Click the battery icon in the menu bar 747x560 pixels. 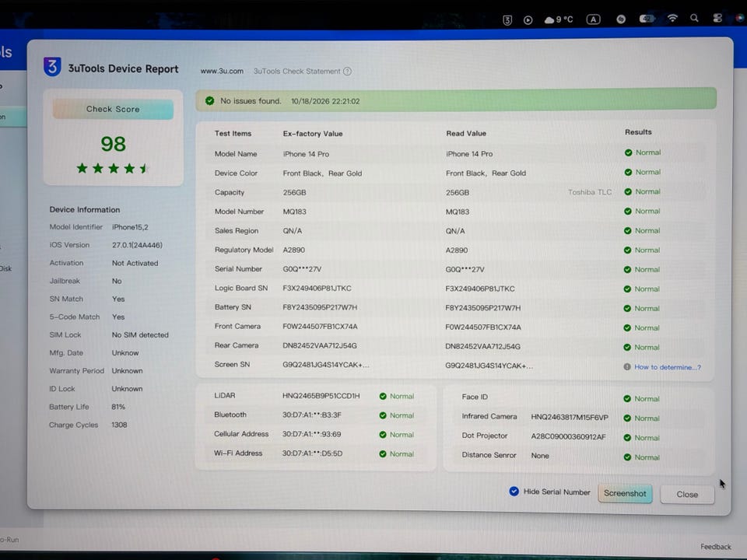(647, 19)
